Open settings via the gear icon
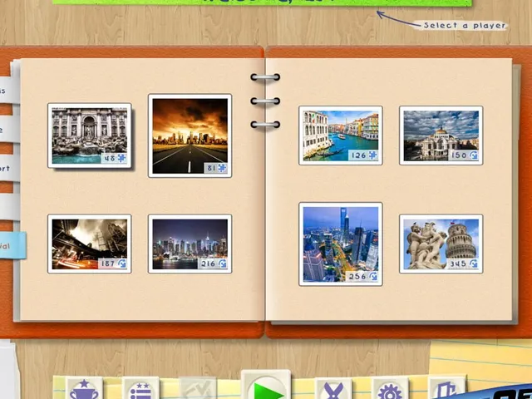This screenshot has height=399, width=532. point(390,389)
